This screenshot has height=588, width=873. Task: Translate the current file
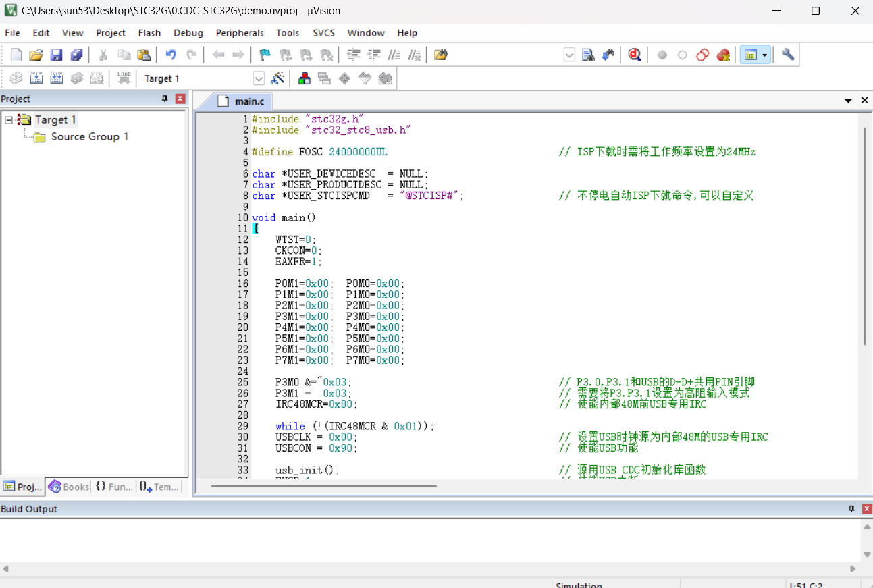pos(16,78)
